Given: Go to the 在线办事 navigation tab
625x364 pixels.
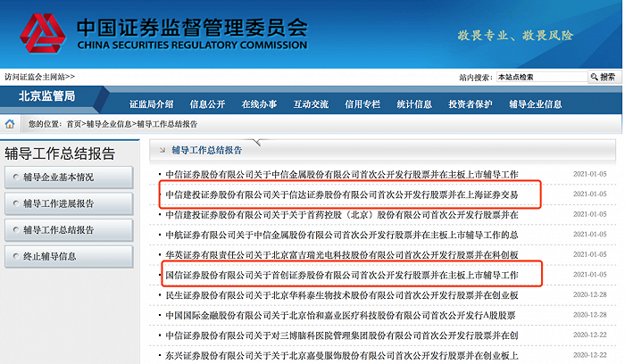Looking at the screenshot, I should pos(260,103).
